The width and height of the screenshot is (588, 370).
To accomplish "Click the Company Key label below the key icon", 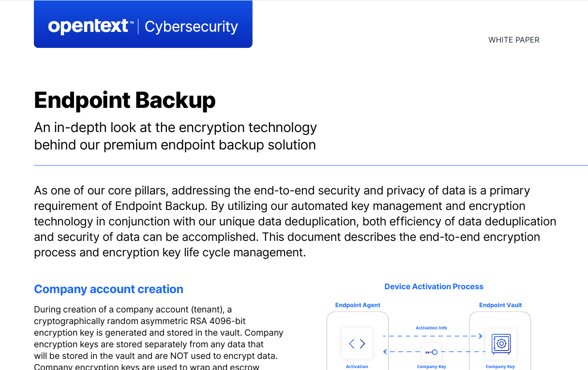I will (x=432, y=367).
